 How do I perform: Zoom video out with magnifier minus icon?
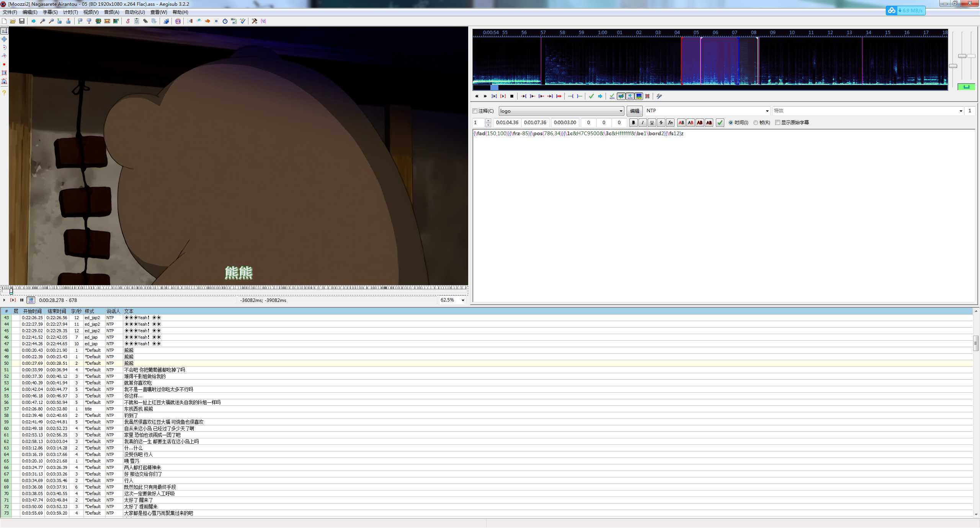point(51,21)
